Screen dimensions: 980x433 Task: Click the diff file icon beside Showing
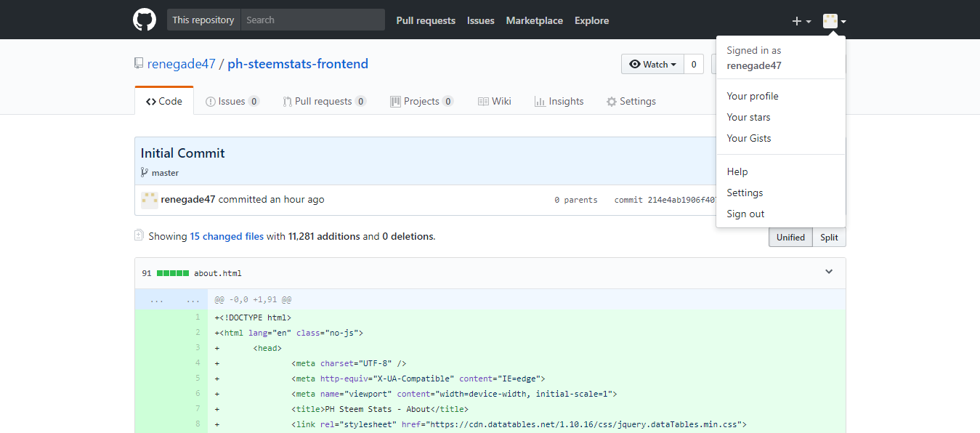click(x=139, y=235)
